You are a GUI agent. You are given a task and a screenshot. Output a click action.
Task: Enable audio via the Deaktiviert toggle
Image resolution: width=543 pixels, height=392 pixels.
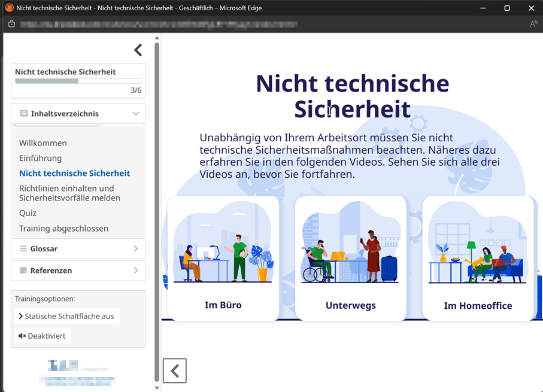click(x=43, y=335)
